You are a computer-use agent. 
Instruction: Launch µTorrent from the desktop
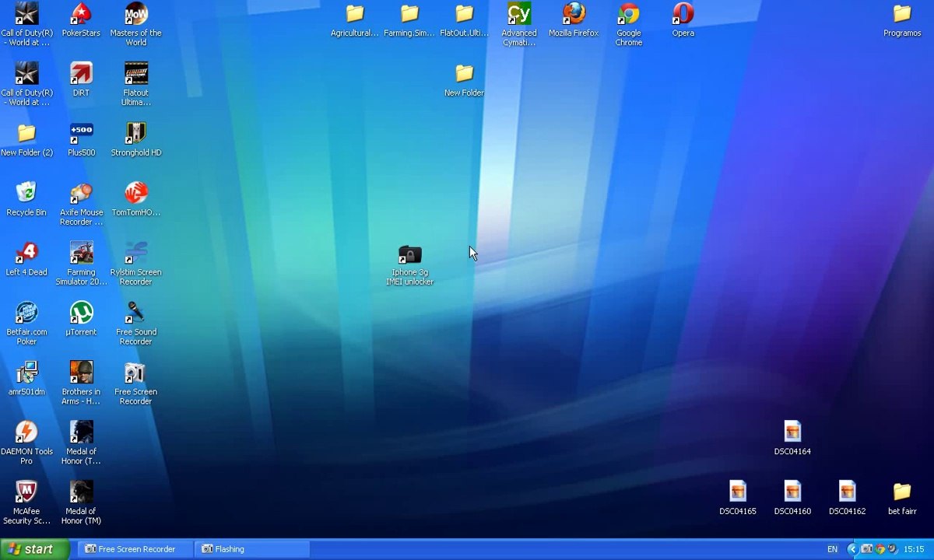[81, 313]
